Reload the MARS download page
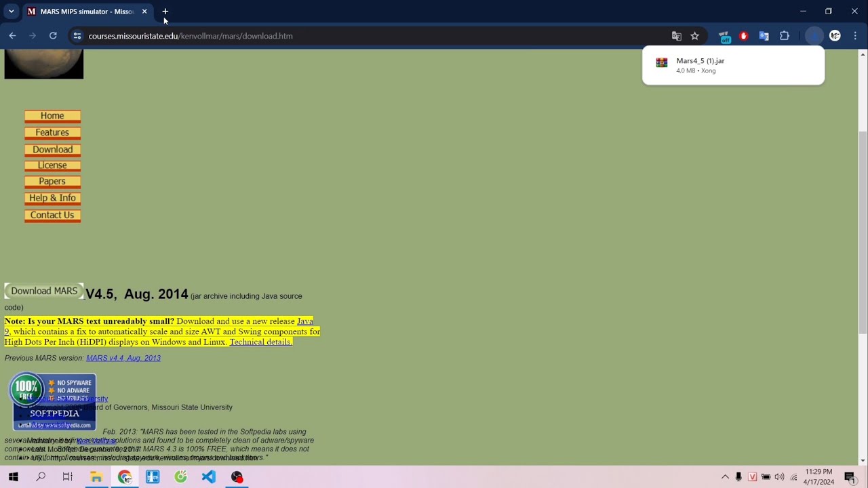 (53, 36)
